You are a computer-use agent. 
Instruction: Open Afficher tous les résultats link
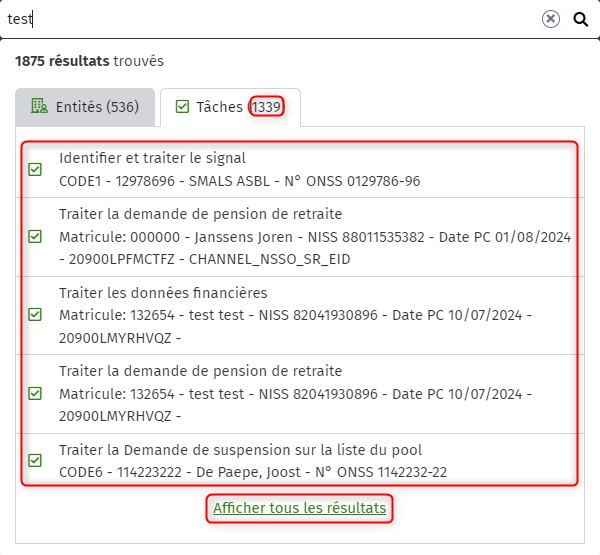[x=300, y=508]
